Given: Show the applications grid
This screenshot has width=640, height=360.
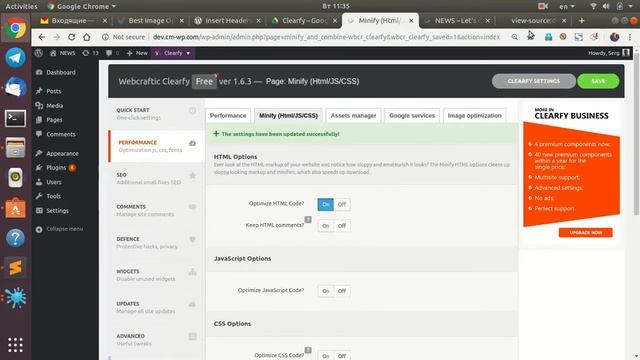Looking at the screenshot, I should 16,345.
